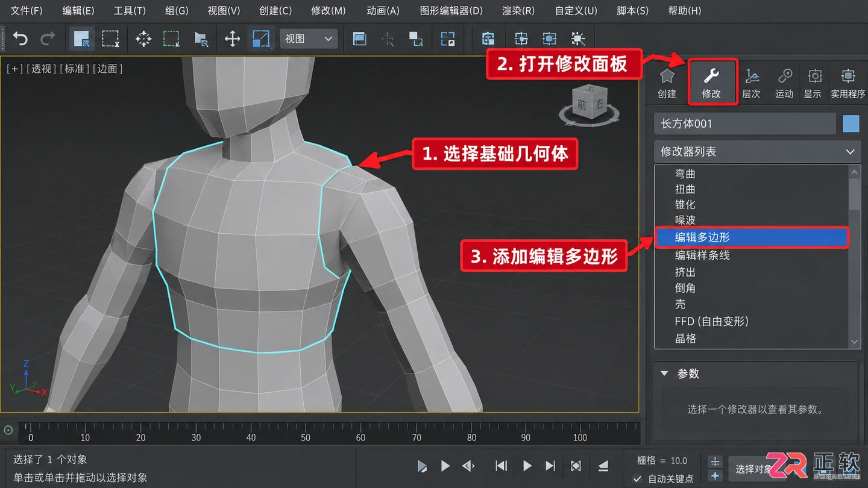Click the explosion-shaped icon ending the toolbar
Image resolution: width=868 pixels, height=488 pixels.
click(578, 39)
